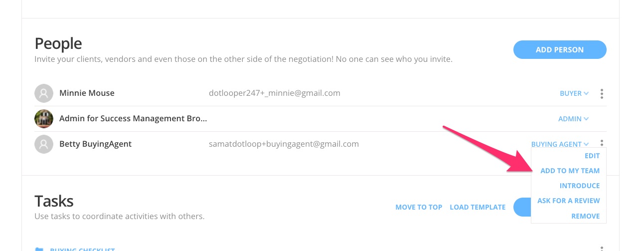
Task: Select EDIT from the context menu
Action: (592, 156)
